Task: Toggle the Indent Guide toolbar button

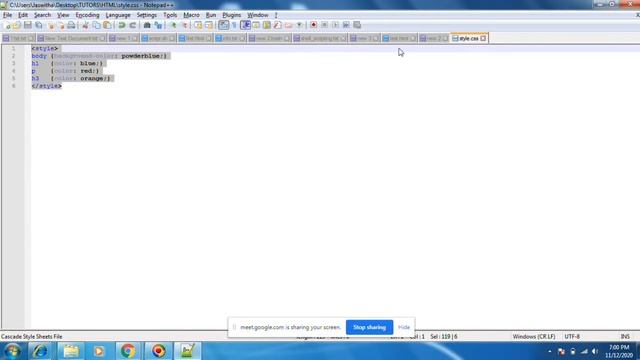Action: (x=245, y=25)
